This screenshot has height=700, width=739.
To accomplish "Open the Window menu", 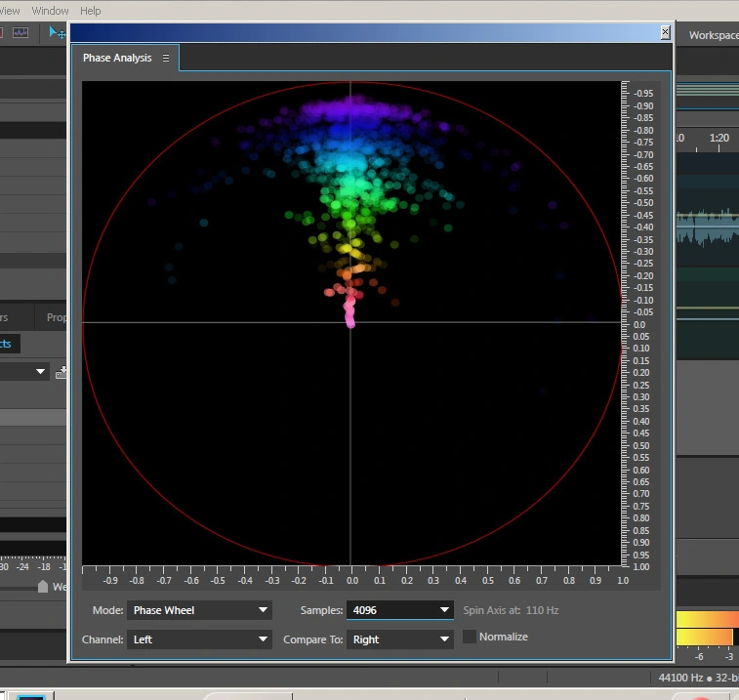I will [50, 11].
